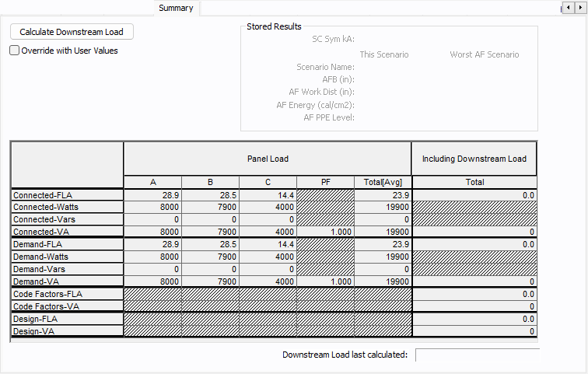This screenshot has height=374, width=588.
Task: Click Calculate Downstream Load button
Action: click(72, 32)
